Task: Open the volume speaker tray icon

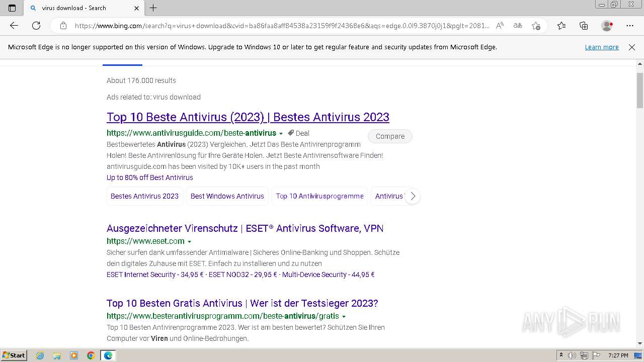Action: pos(572,355)
